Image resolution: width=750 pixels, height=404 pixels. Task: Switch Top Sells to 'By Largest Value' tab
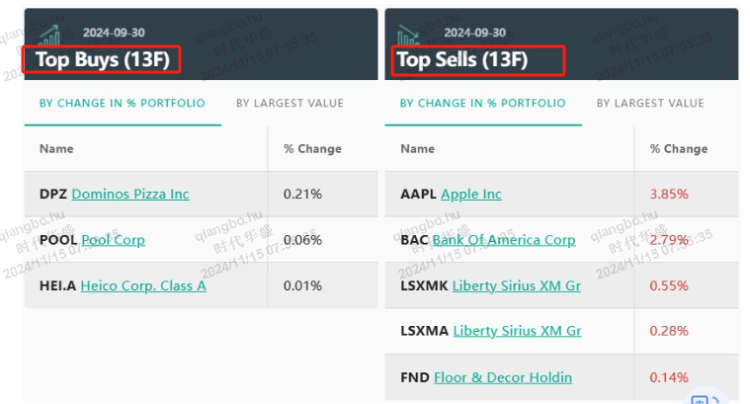(x=650, y=103)
